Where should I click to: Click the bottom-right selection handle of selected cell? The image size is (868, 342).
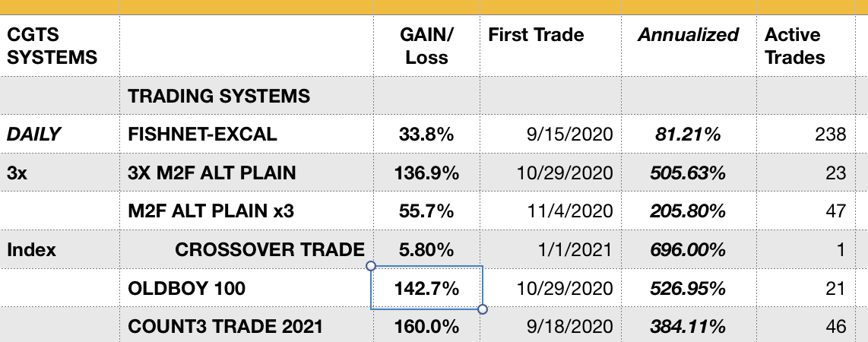pos(482,309)
